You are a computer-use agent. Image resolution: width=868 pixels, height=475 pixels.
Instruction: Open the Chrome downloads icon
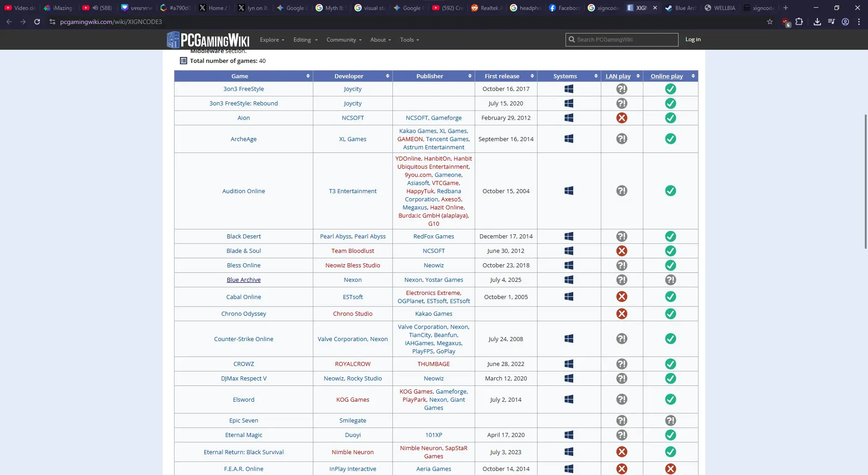pyautogui.click(x=817, y=22)
